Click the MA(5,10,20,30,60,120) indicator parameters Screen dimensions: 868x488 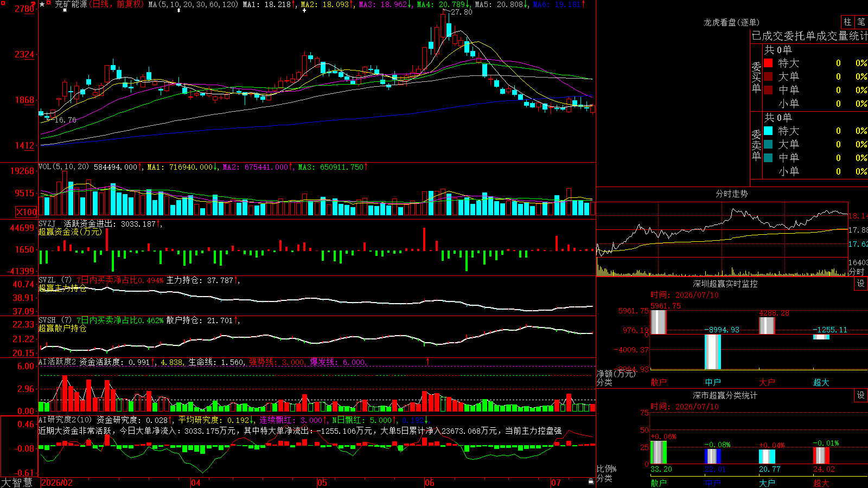point(193,4)
